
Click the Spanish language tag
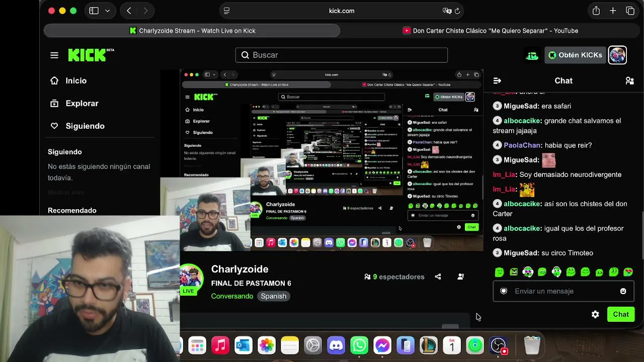coord(273,296)
